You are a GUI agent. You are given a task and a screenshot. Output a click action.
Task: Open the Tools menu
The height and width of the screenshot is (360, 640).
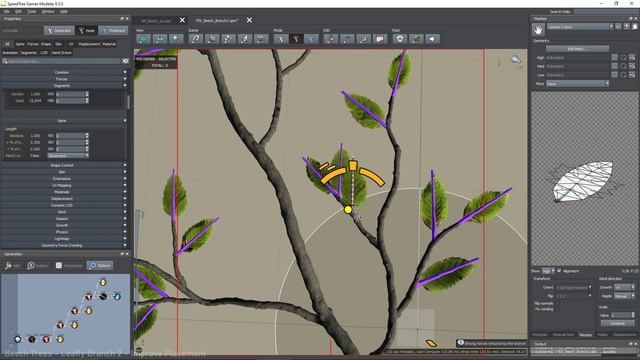31,11
